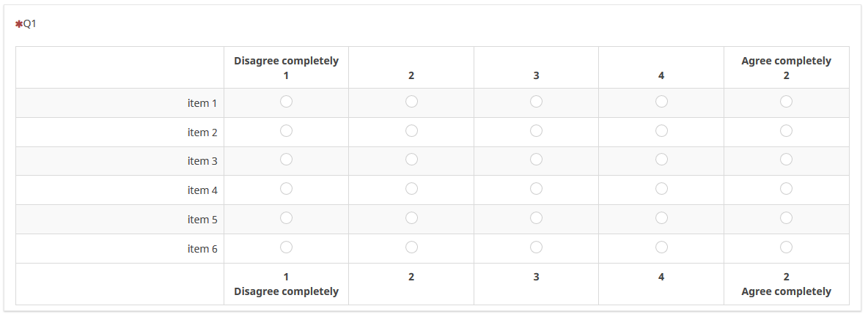Choose rating 3 for item 5
The image size is (868, 317).
tap(536, 218)
